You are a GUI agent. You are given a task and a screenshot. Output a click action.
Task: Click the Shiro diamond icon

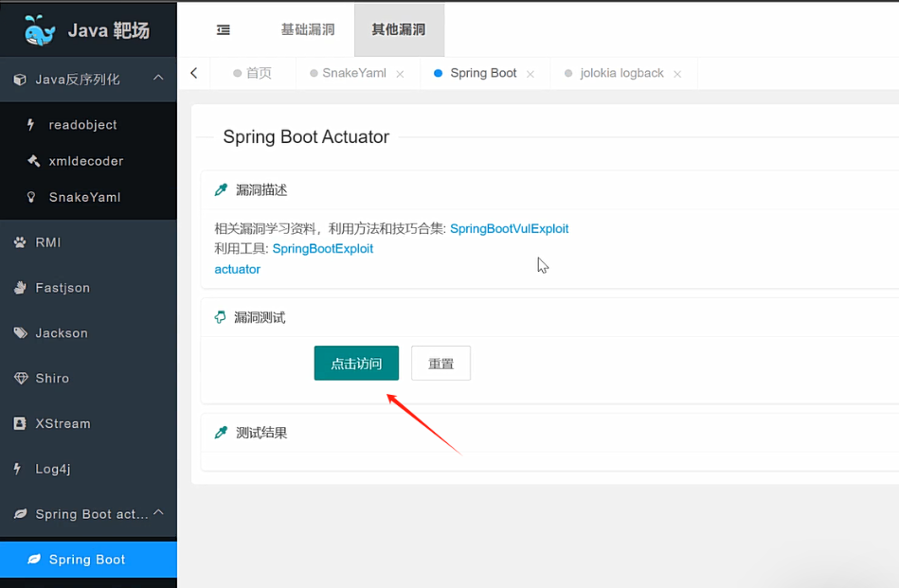click(20, 379)
